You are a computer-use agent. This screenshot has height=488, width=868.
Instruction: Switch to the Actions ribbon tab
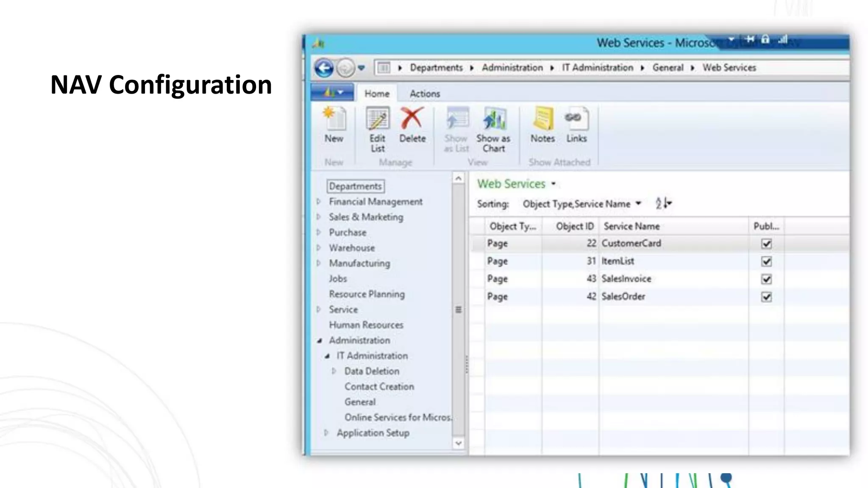coord(425,94)
